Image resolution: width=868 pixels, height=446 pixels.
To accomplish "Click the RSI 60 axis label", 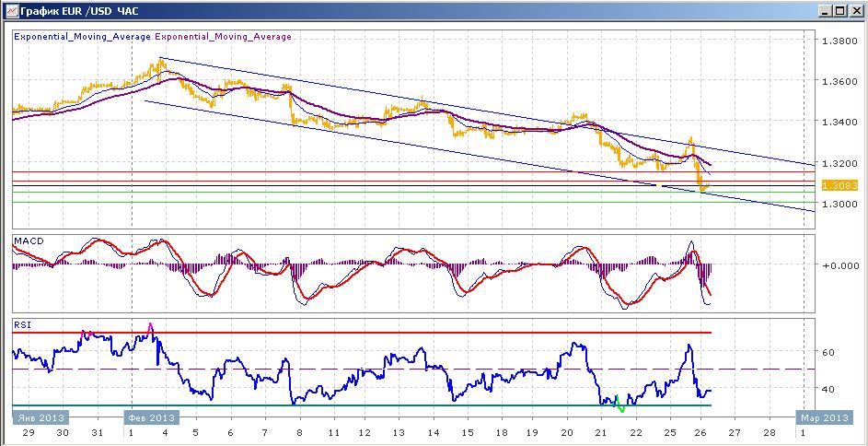I will point(828,352).
